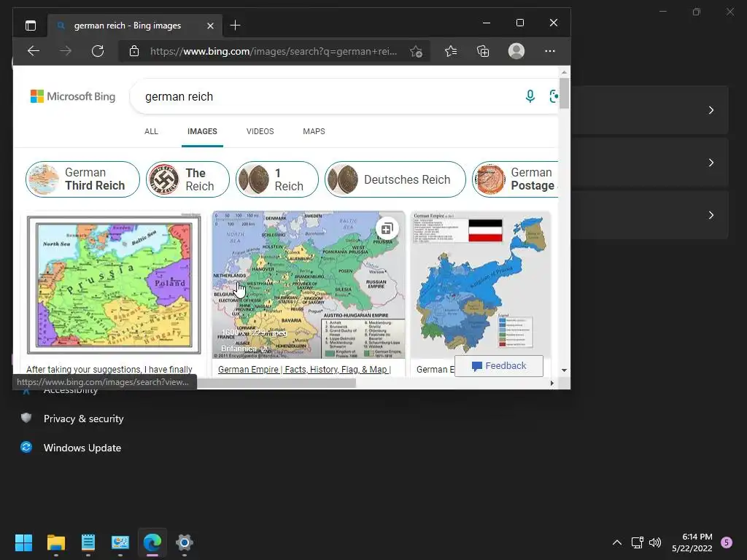Select the German Third Reich suggestion chip

82,179
